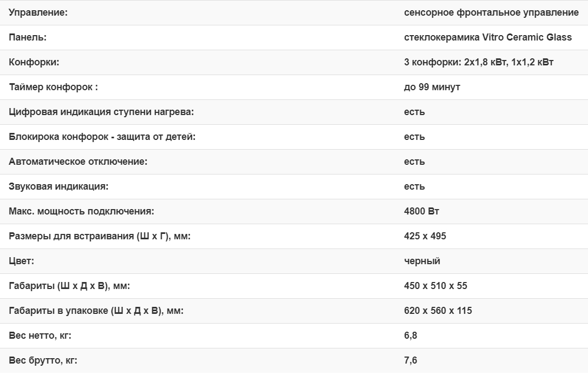588x376 pixels.
Task: Click the "Макс. мощность подключения" label
Action: tap(81, 211)
